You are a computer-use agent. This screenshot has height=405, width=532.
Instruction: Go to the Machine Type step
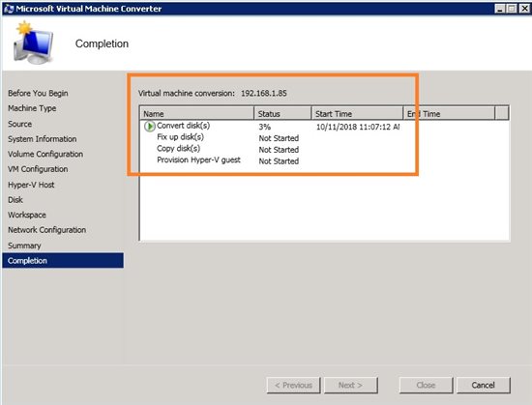click(32, 108)
